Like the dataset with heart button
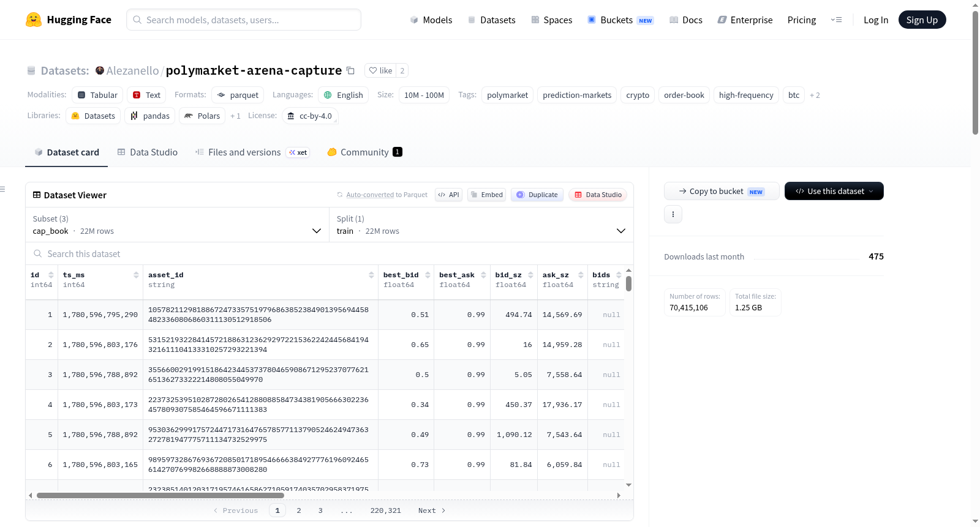The width and height of the screenshot is (980, 527). 380,70
